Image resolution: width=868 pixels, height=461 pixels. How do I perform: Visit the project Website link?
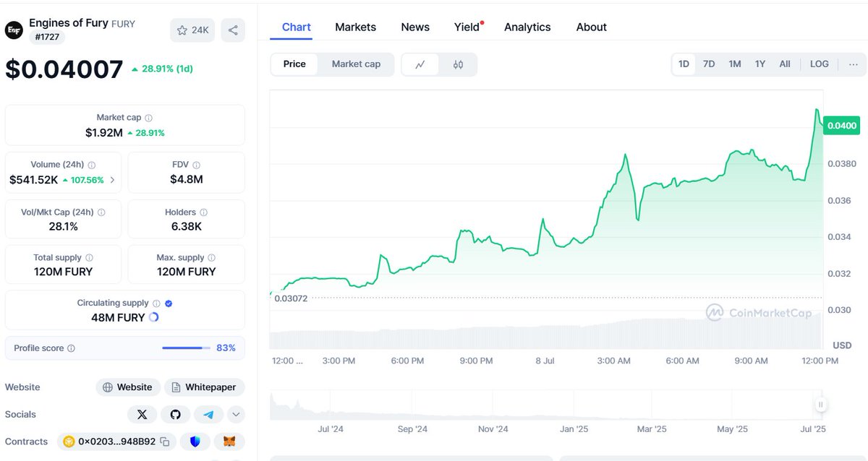[x=127, y=387]
